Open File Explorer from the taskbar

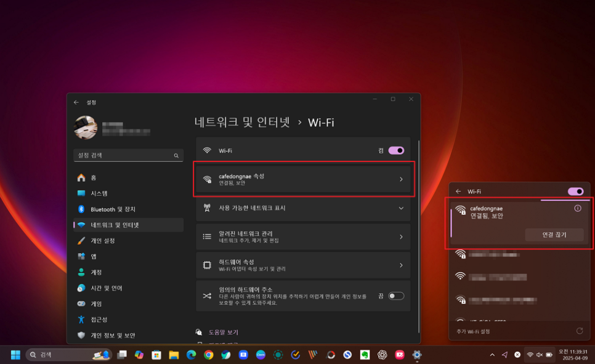click(x=174, y=355)
